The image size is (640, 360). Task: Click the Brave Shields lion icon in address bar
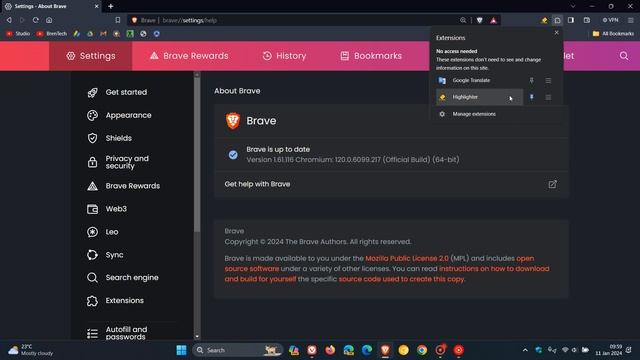click(x=480, y=20)
